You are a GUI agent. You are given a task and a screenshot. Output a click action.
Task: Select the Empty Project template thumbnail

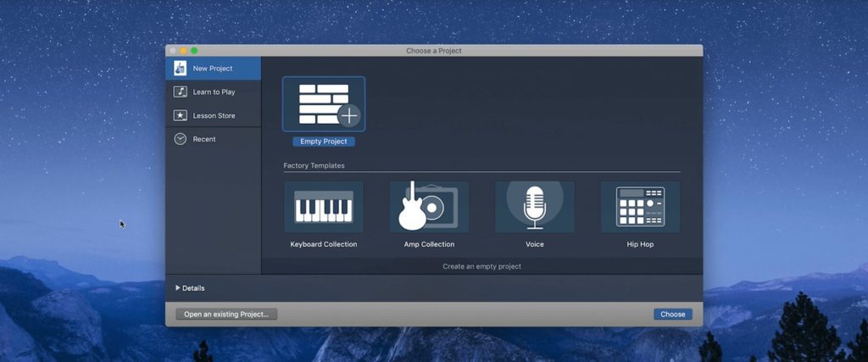point(324,104)
